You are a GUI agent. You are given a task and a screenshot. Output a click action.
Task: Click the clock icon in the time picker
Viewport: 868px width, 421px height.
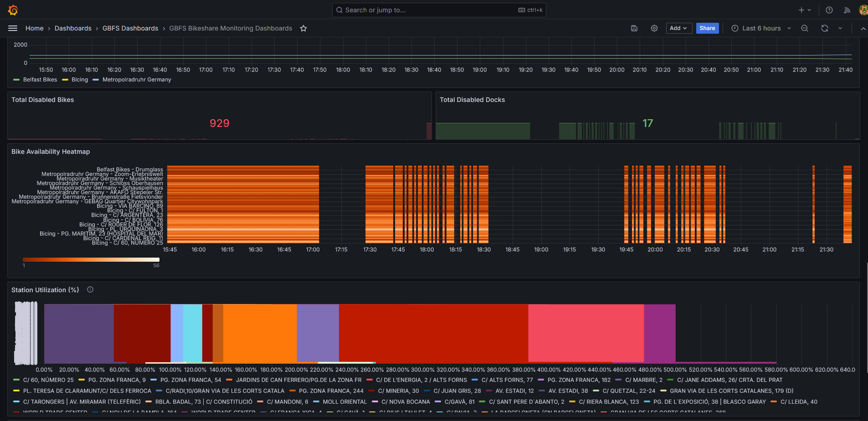tap(735, 28)
